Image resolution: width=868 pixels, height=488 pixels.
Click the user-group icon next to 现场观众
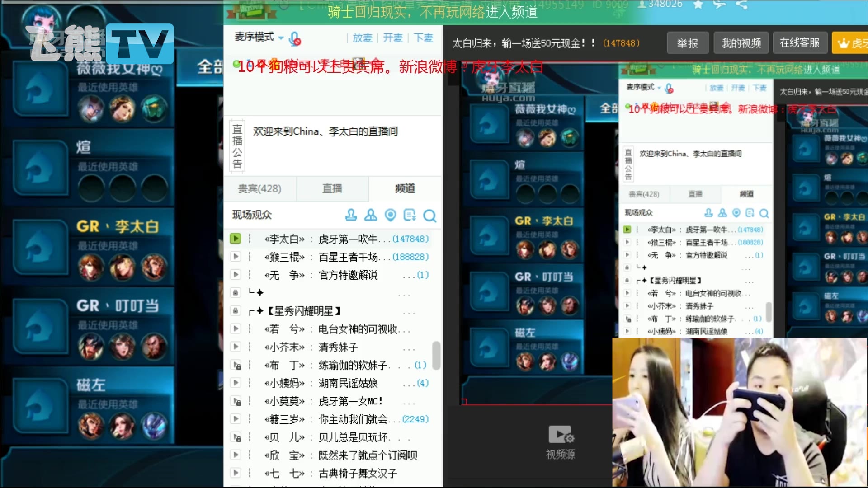(x=371, y=215)
